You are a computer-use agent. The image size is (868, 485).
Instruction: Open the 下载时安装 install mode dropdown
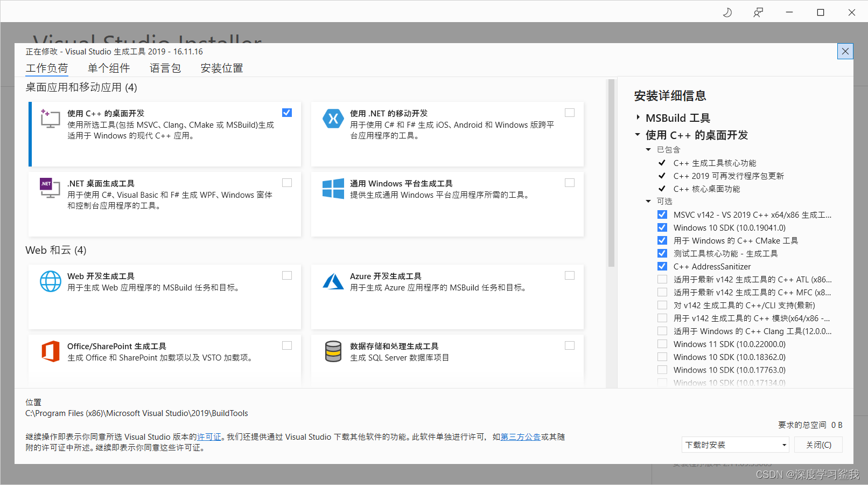736,445
